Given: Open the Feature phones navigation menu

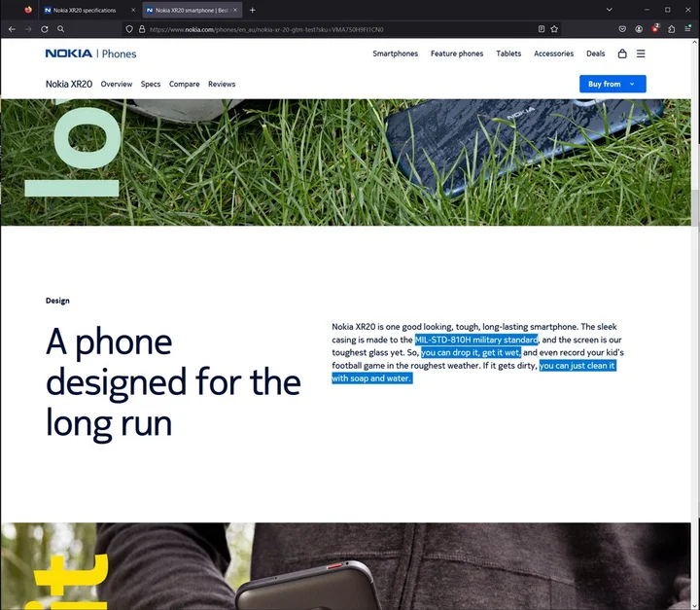Looking at the screenshot, I should click(457, 54).
